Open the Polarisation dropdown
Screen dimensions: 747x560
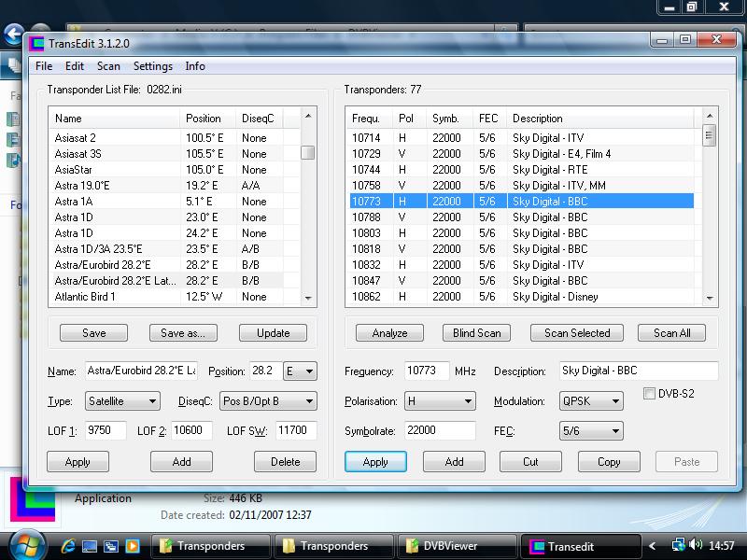click(x=440, y=401)
